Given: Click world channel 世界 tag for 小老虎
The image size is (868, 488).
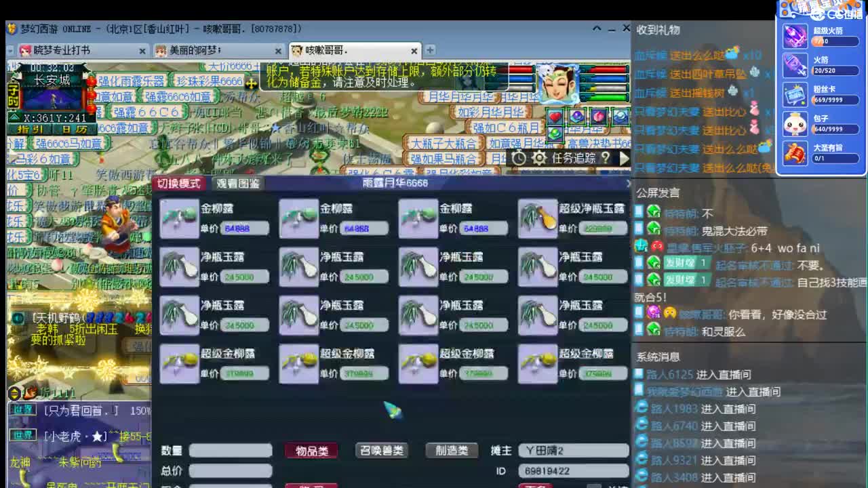Looking at the screenshot, I should [24, 436].
